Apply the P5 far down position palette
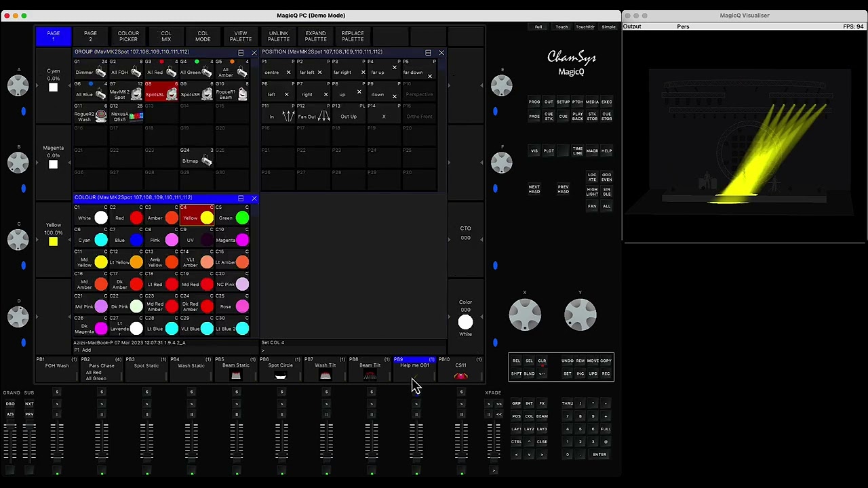The image size is (868, 488). (x=420, y=70)
